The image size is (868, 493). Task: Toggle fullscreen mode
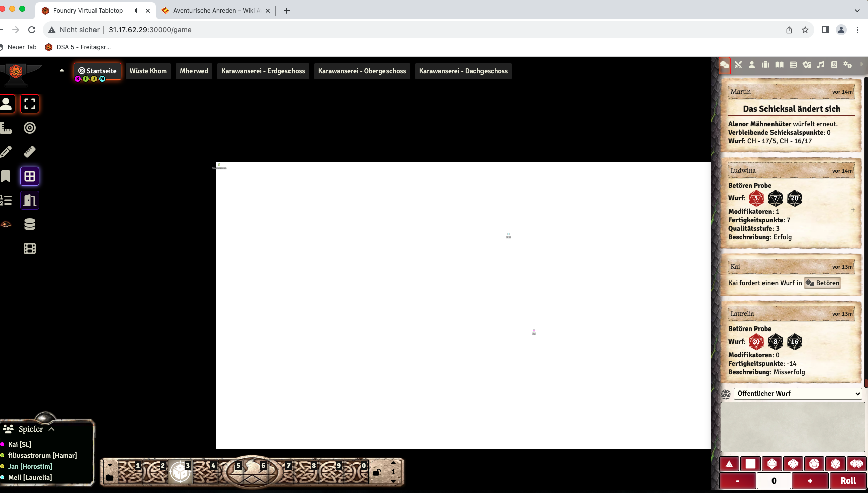click(30, 103)
